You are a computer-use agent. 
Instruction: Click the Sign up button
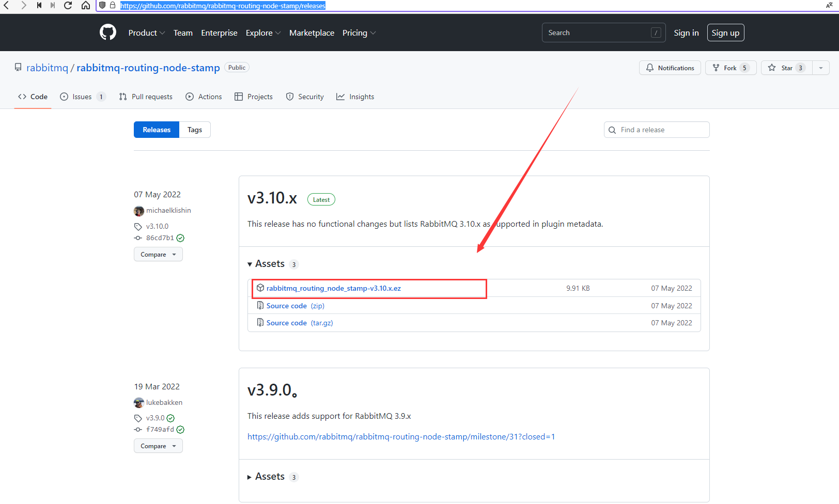point(725,33)
